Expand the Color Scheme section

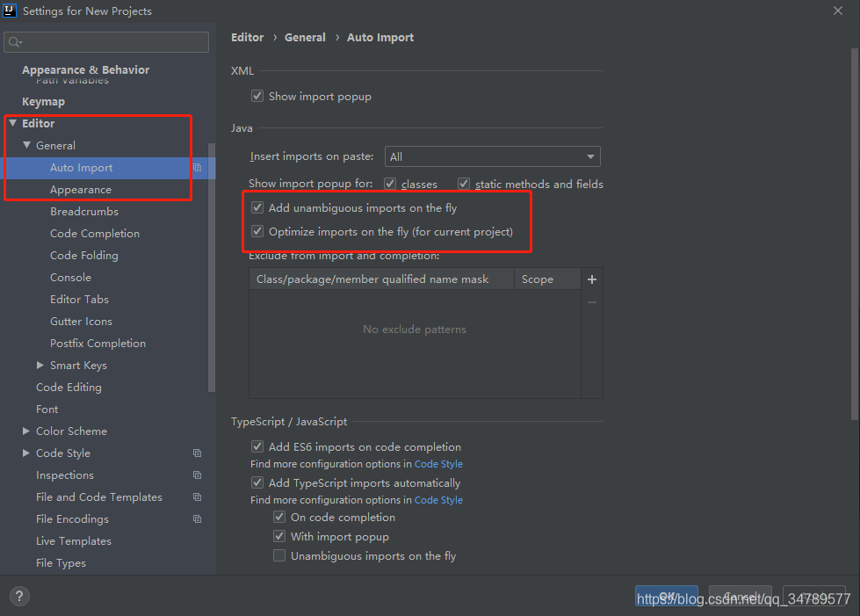pyautogui.click(x=25, y=431)
